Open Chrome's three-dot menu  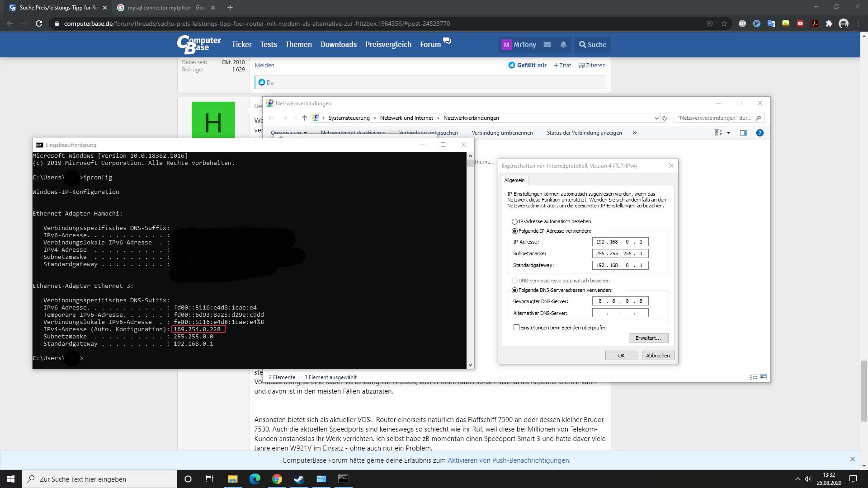pos(858,23)
